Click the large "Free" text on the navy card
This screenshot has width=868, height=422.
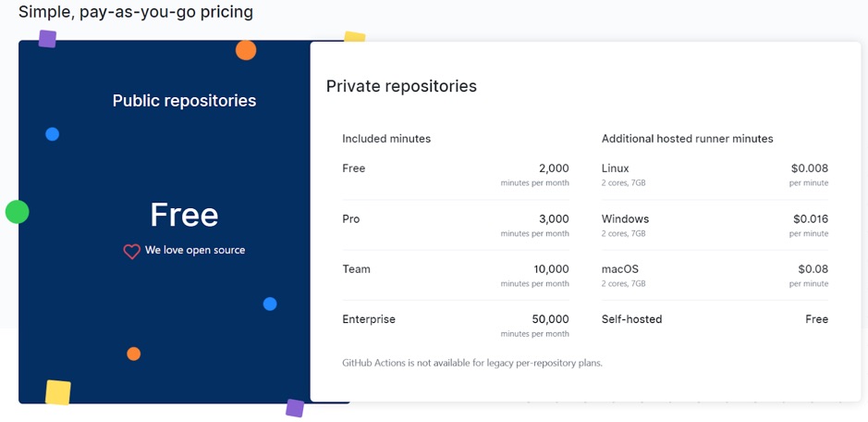tap(184, 215)
